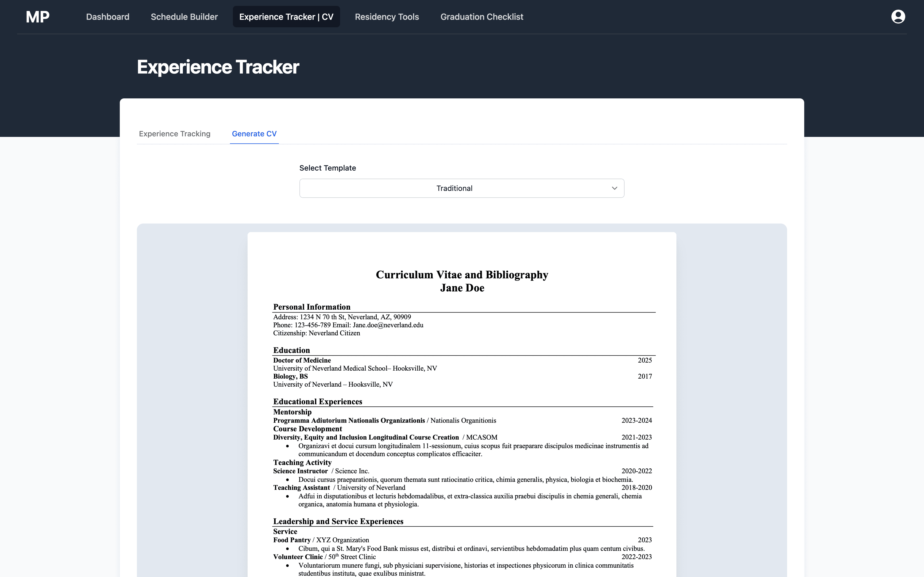This screenshot has width=924, height=577.
Task: Open the user profile avatar icon
Action: click(x=898, y=17)
